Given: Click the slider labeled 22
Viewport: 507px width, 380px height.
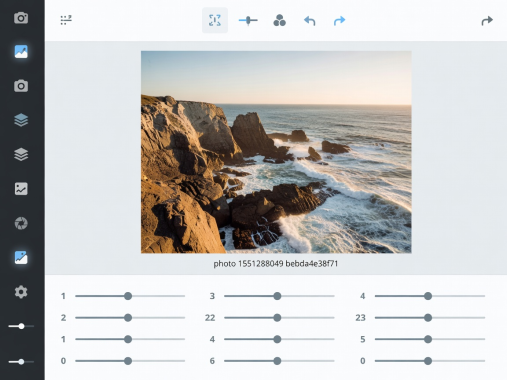Looking at the screenshot, I should click(x=279, y=318).
